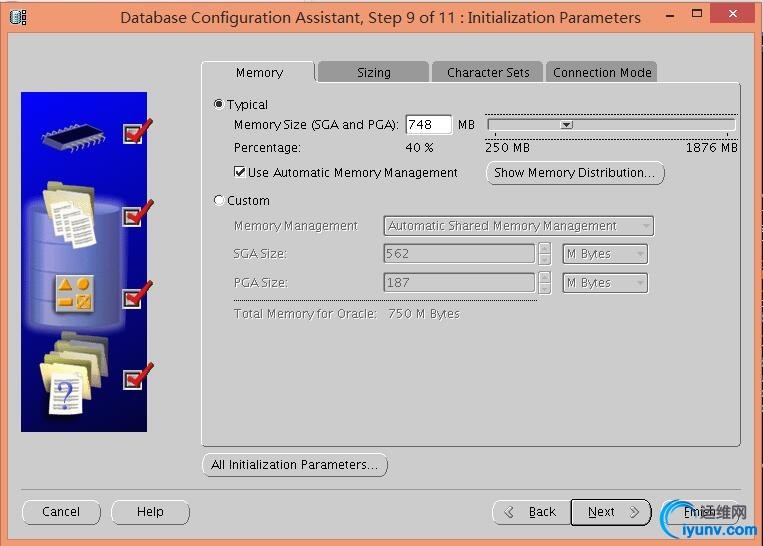Click the 1876 MB slider maximum label
This screenshot has height=546, width=763.
[711, 147]
